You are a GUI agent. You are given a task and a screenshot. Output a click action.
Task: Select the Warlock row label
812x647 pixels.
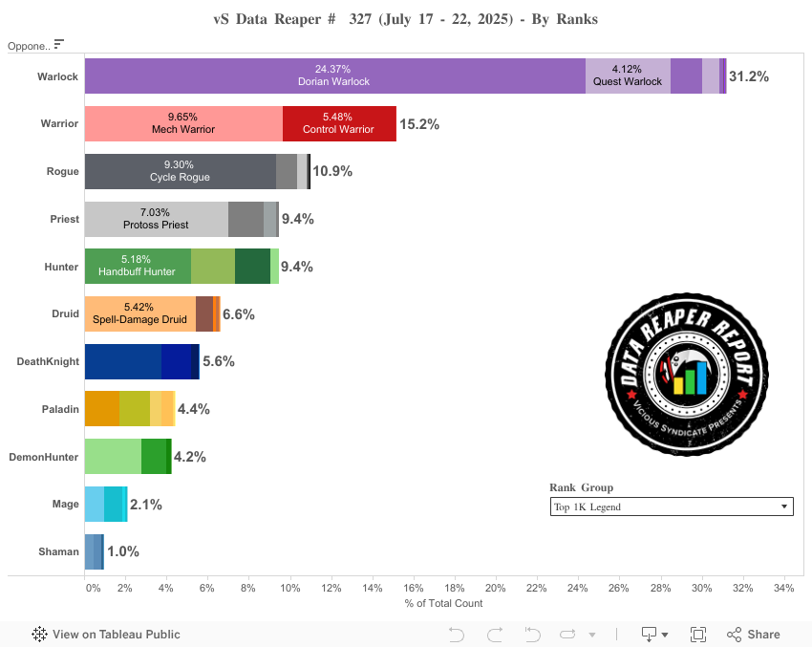[x=57, y=75]
